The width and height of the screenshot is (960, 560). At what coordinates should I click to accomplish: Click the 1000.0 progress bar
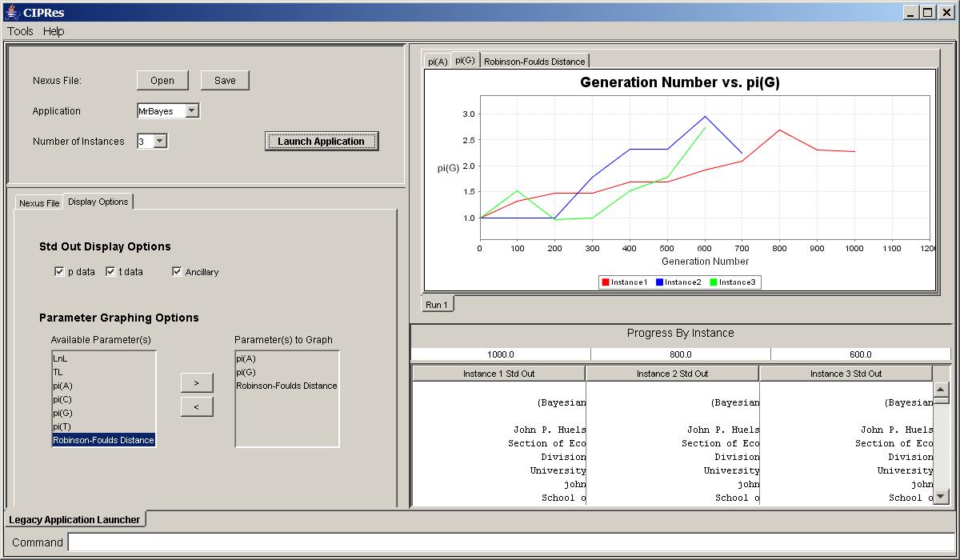tap(501, 354)
